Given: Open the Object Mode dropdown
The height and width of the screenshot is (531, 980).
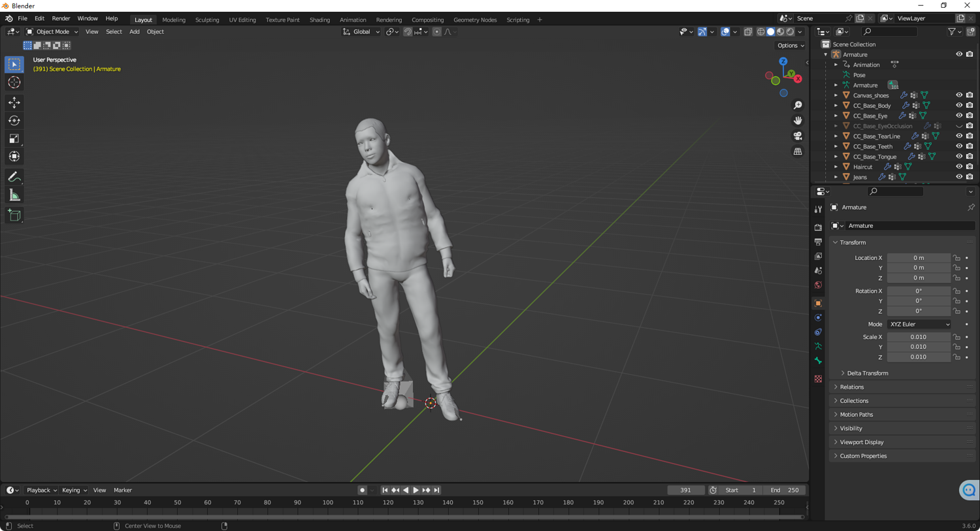Looking at the screenshot, I should tap(52, 31).
